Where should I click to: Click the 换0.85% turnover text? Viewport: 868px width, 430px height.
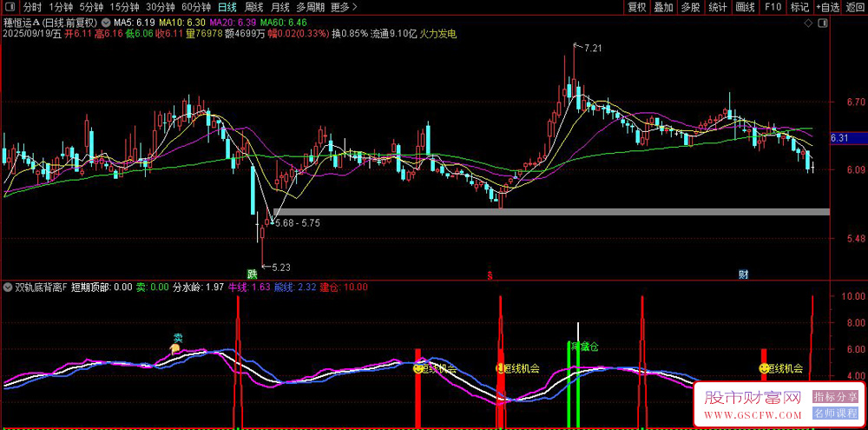pyautogui.click(x=349, y=34)
